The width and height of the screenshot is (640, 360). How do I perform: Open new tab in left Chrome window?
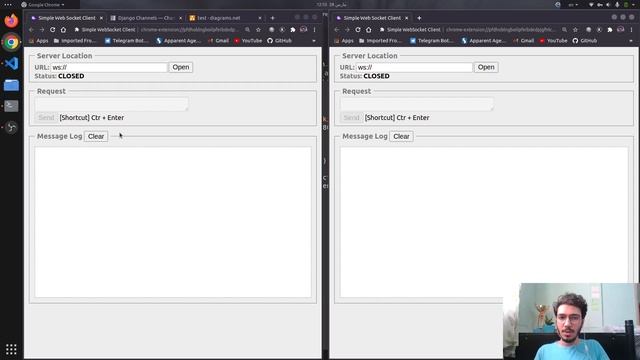[x=272, y=18]
